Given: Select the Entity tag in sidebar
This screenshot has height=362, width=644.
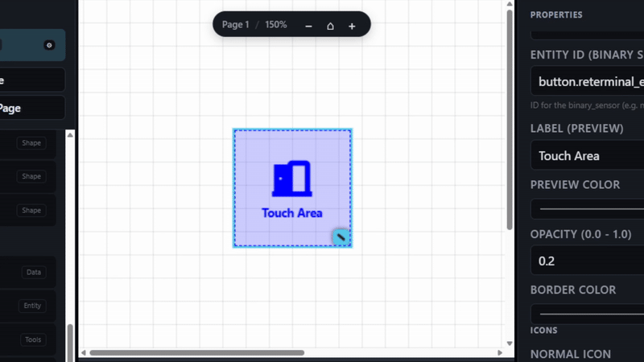Looking at the screenshot, I should [x=32, y=306].
